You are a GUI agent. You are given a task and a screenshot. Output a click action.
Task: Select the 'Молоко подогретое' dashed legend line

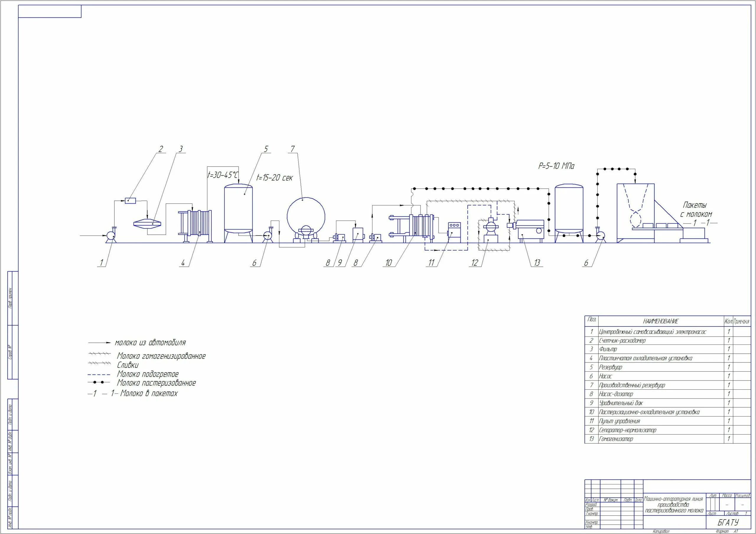tap(99, 374)
